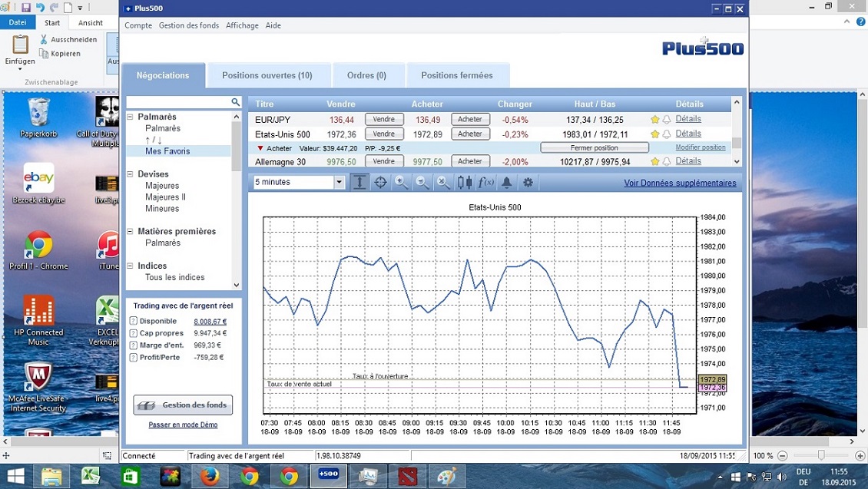
Task: Toggle the alert bell for Allemagne 30
Action: [667, 160]
